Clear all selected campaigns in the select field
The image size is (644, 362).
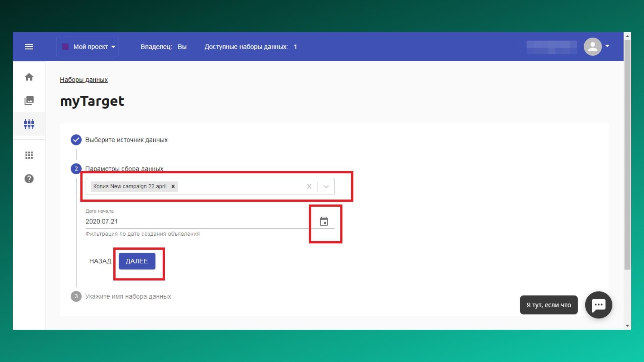click(x=309, y=186)
